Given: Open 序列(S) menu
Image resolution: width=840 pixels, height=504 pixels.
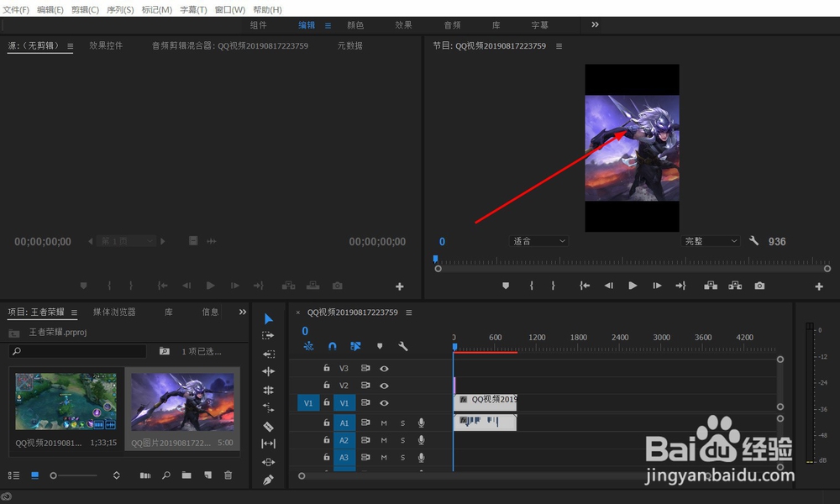Looking at the screenshot, I should (120, 9).
